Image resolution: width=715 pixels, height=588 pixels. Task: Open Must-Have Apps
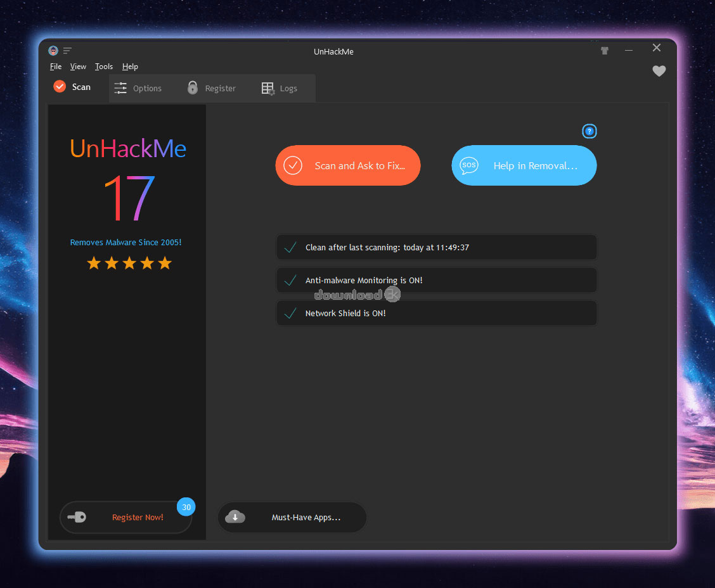(x=292, y=517)
